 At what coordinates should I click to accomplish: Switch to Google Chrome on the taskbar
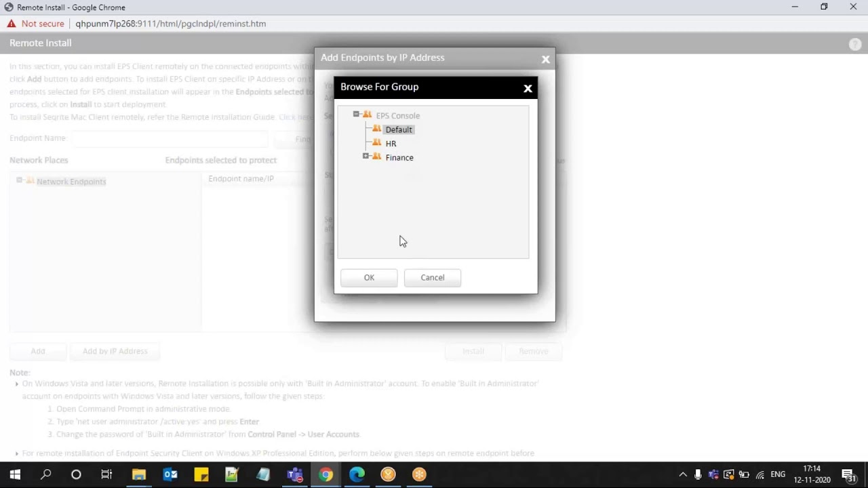tap(325, 474)
